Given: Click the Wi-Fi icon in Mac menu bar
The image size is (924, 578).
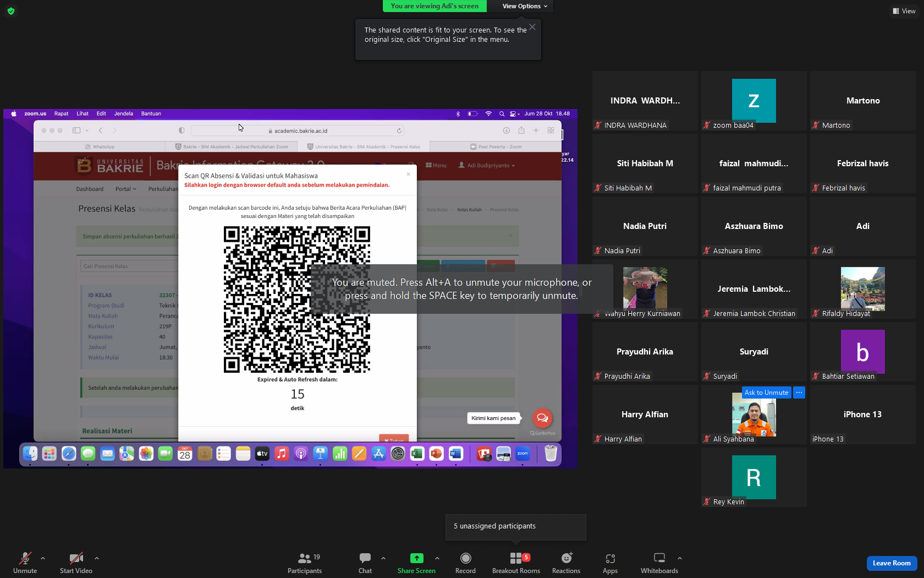Looking at the screenshot, I should [x=488, y=114].
